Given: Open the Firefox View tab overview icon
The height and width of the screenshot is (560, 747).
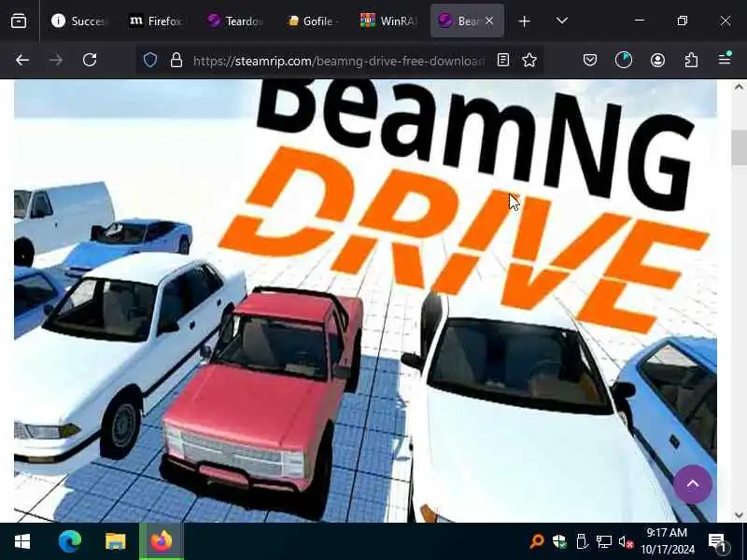Looking at the screenshot, I should 19,21.
